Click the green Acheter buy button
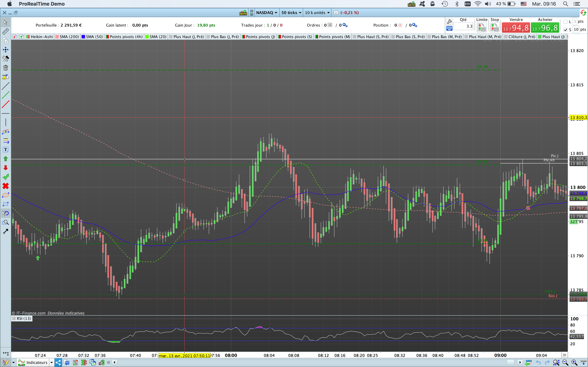This screenshot has height=367, width=588. (x=545, y=28)
